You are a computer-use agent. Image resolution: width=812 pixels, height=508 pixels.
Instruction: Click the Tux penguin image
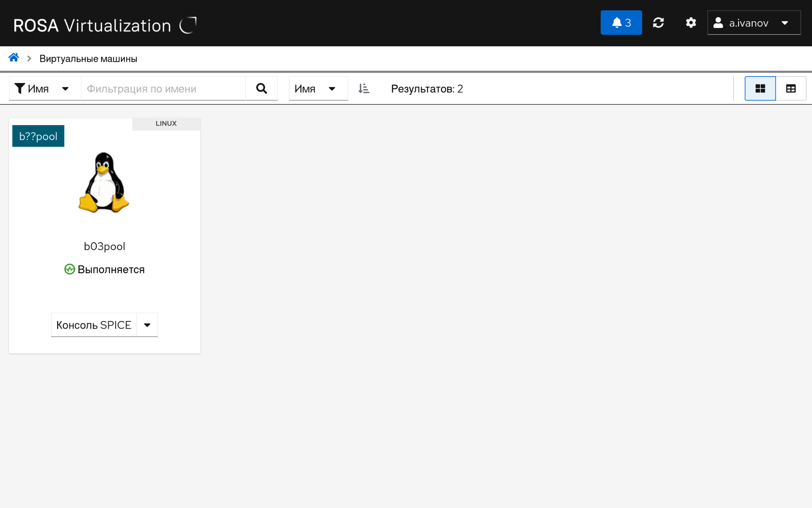(x=104, y=182)
